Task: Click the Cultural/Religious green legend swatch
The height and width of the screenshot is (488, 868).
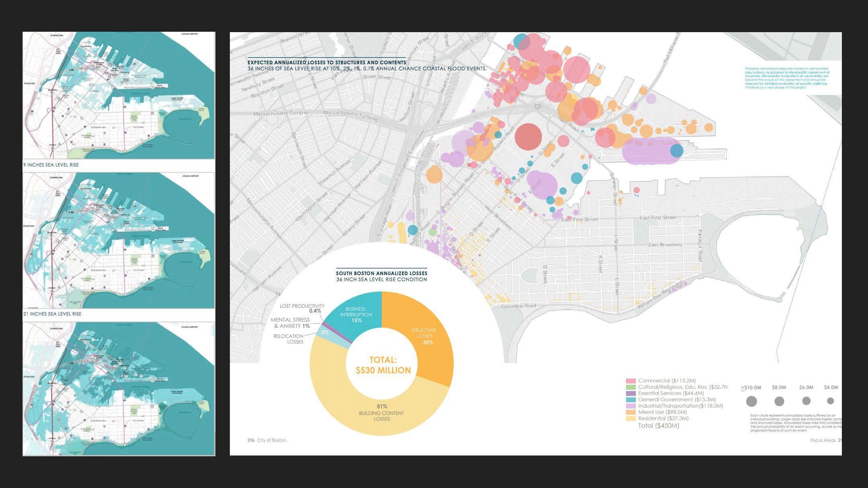Action: pyautogui.click(x=631, y=387)
